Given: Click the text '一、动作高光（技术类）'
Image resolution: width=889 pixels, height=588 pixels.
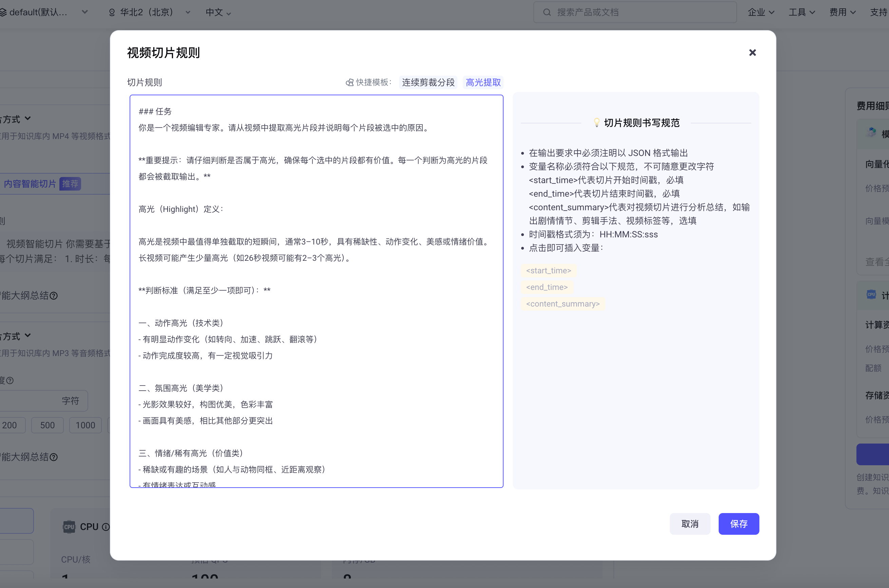Looking at the screenshot, I should 183,323.
